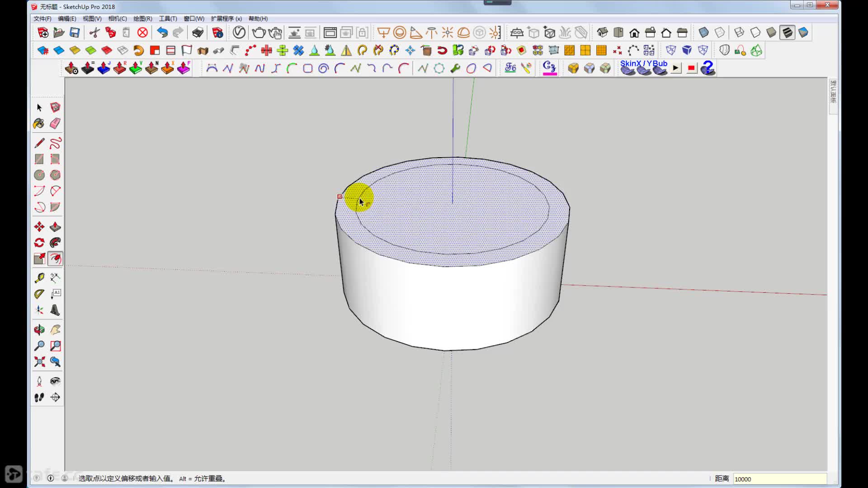This screenshot has height=488, width=868.
Task: Open the 绘图(R) menu
Action: pyautogui.click(x=143, y=19)
